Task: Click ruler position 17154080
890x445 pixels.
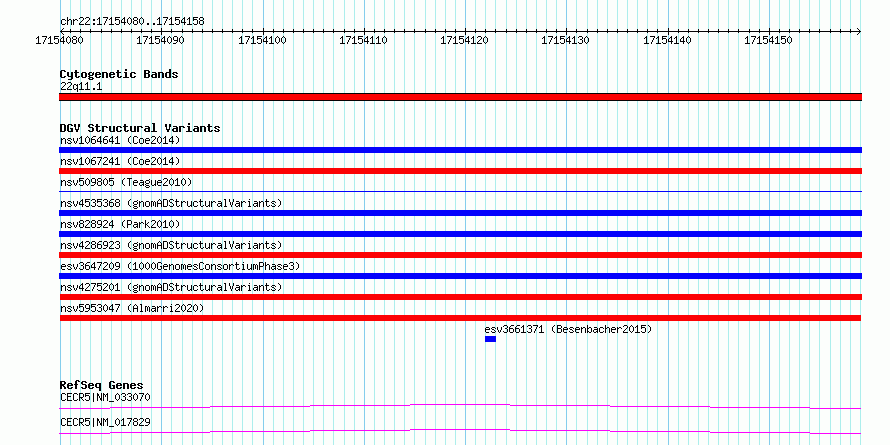Action: tap(60, 40)
